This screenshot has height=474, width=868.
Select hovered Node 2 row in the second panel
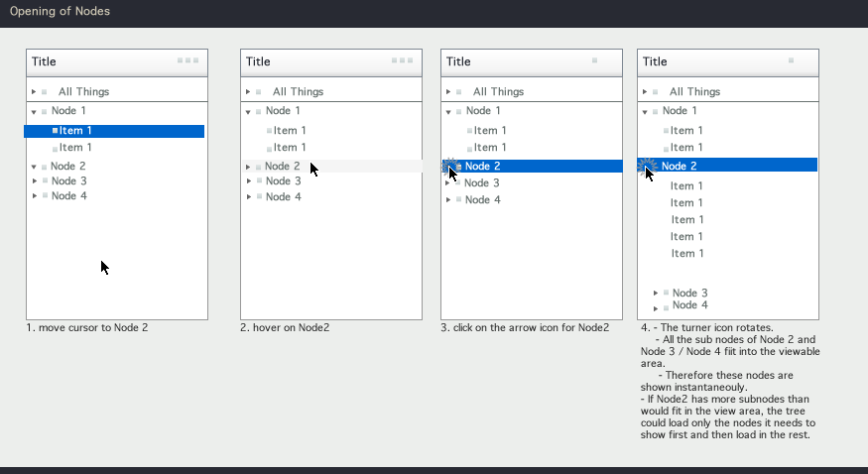(283, 167)
